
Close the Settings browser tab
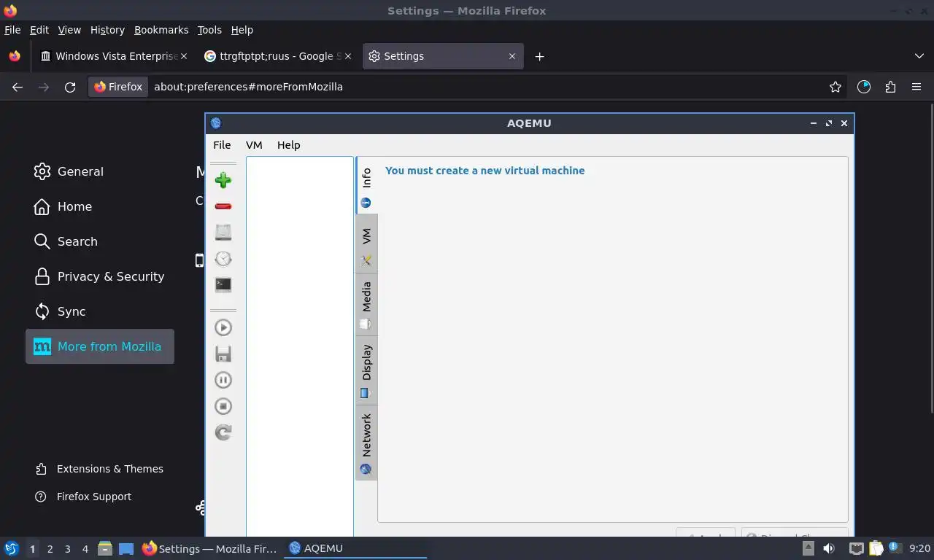click(x=512, y=56)
